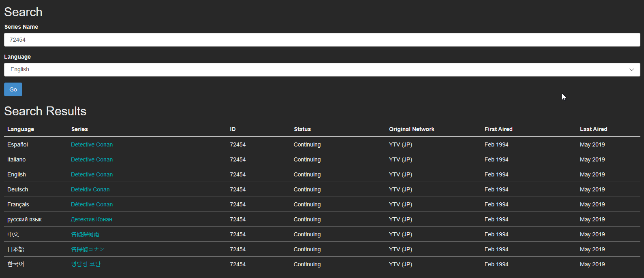Click the Original Network column header
This screenshot has height=278, width=644.
point(412,129)
